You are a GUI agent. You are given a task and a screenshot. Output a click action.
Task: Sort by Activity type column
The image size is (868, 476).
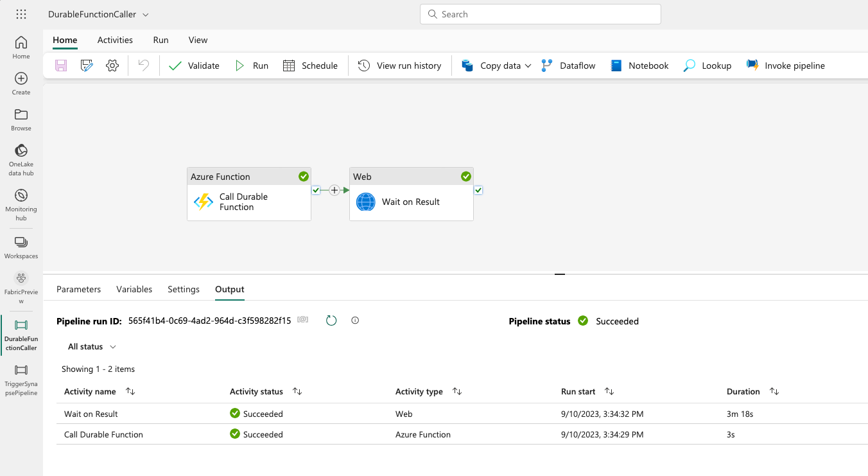point(457,391)
